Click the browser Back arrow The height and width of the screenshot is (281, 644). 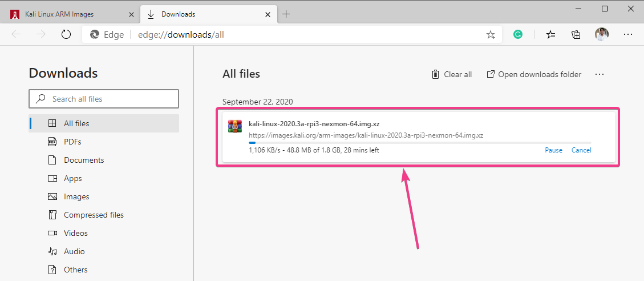(16, 35)
